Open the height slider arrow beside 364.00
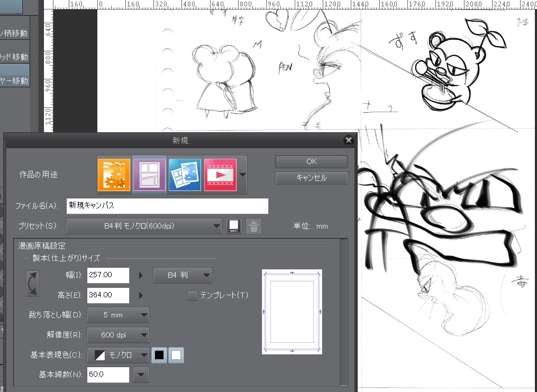The width and height of the screenshot is (537, 392). pos(141,295)
